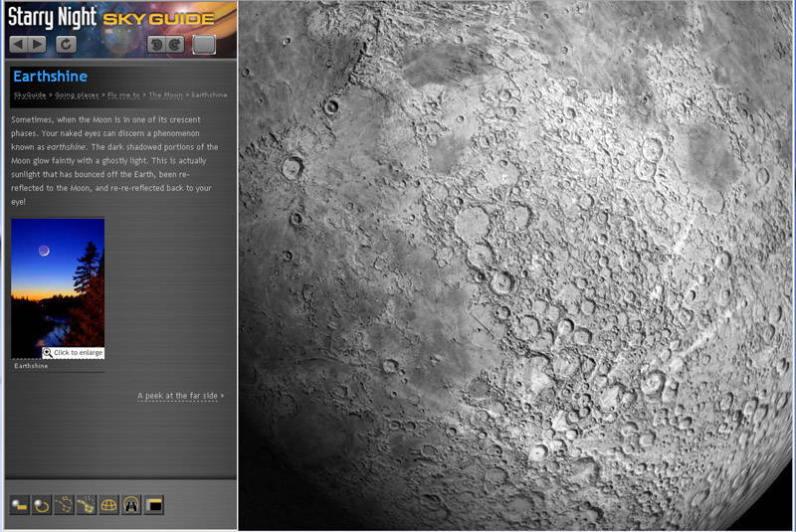Click the Moon surface in the sky view
The width and height of the screenshot is (796, 532).
click(x=516, y=266)
